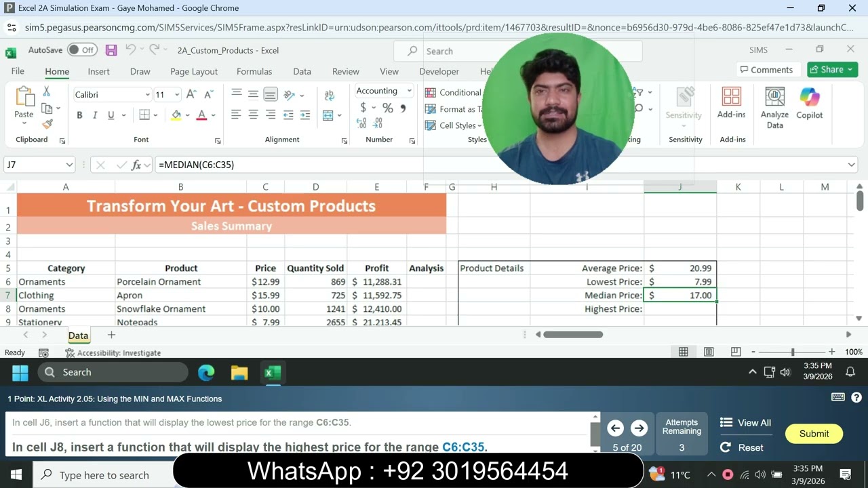Click the green Share button

(832, 69)
